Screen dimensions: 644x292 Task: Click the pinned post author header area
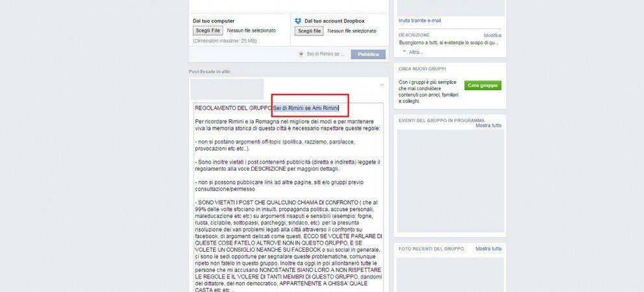point(227,89)
